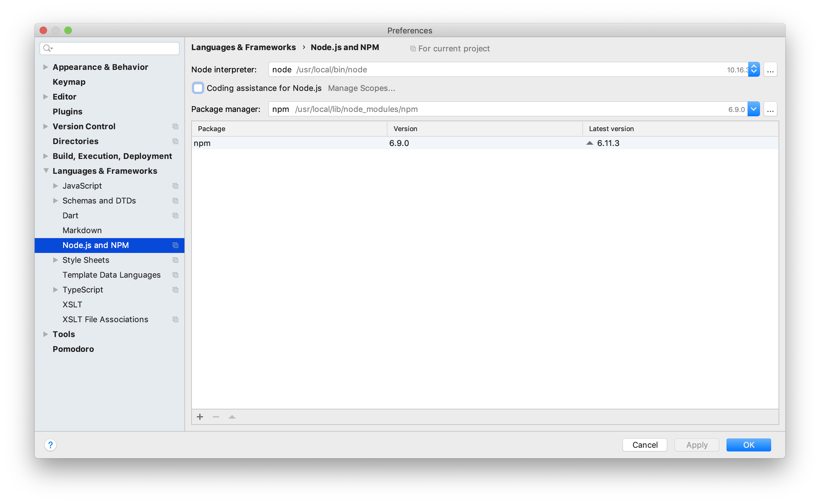Click project-level icon beside XSLT File Associations
820x504 pixels.
tap(175, 319)
